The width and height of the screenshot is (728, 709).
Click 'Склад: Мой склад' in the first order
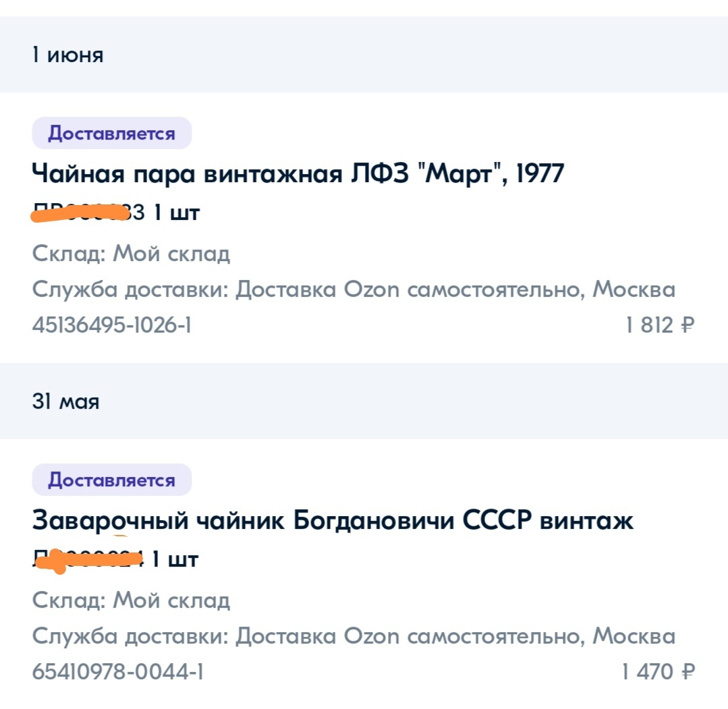[x=131, y=253]
